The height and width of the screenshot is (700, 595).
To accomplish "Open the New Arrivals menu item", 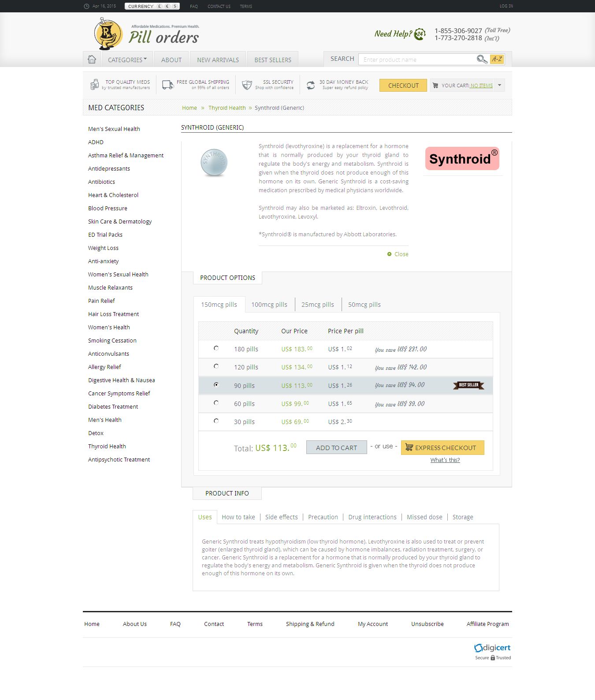I will [218, 60].
